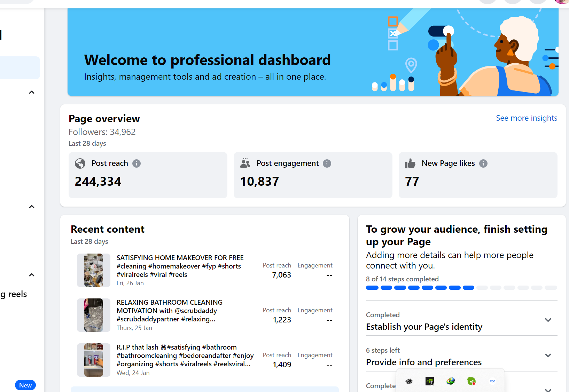Viewport: 569px width, 392px height.
Task: Open the Post reach info tooltip icon
Action: click(x=137, y=163)
